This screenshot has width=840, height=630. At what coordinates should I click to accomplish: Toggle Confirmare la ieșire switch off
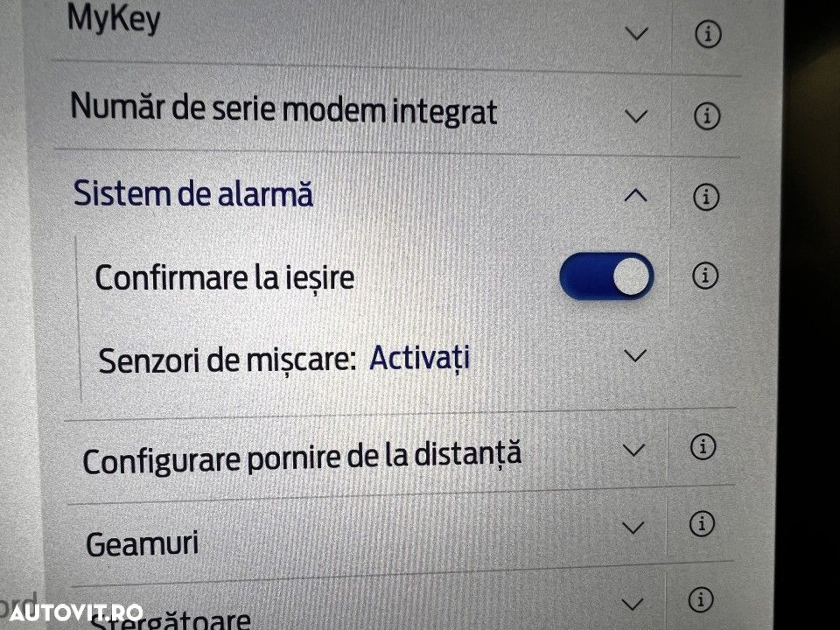click(606, 277)
